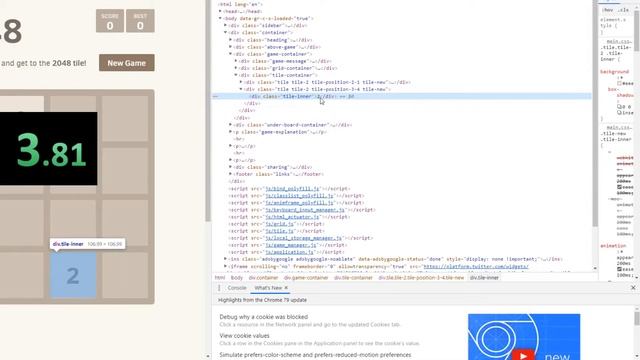This screenshot has height=360, width=640.
Task: Expand the head element node
Action: click(220, 11)
